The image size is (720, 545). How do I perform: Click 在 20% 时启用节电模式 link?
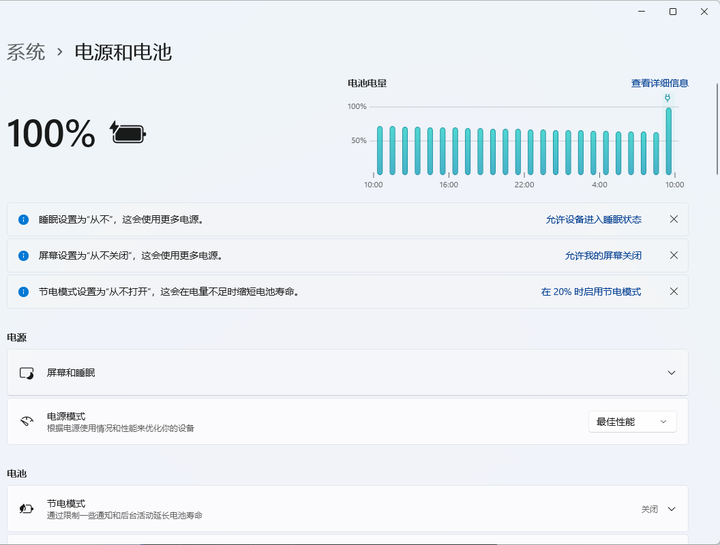[x=591, y=292]
